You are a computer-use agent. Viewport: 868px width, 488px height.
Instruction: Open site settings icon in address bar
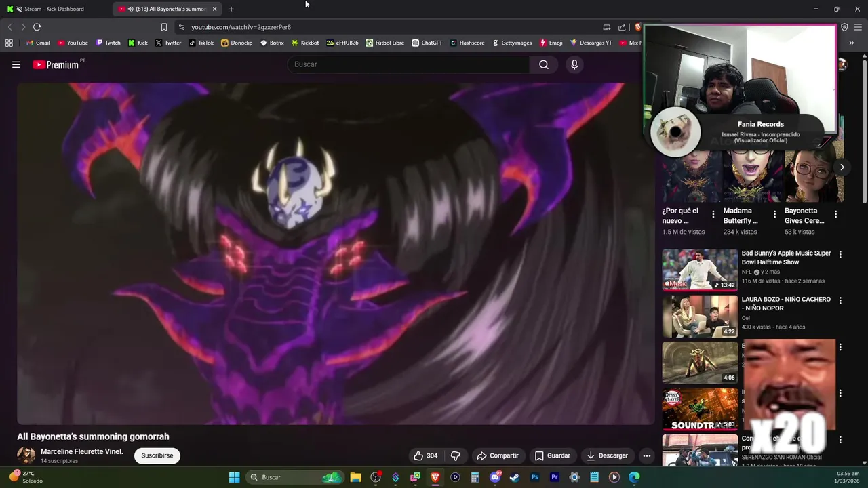tap(181, 27)
